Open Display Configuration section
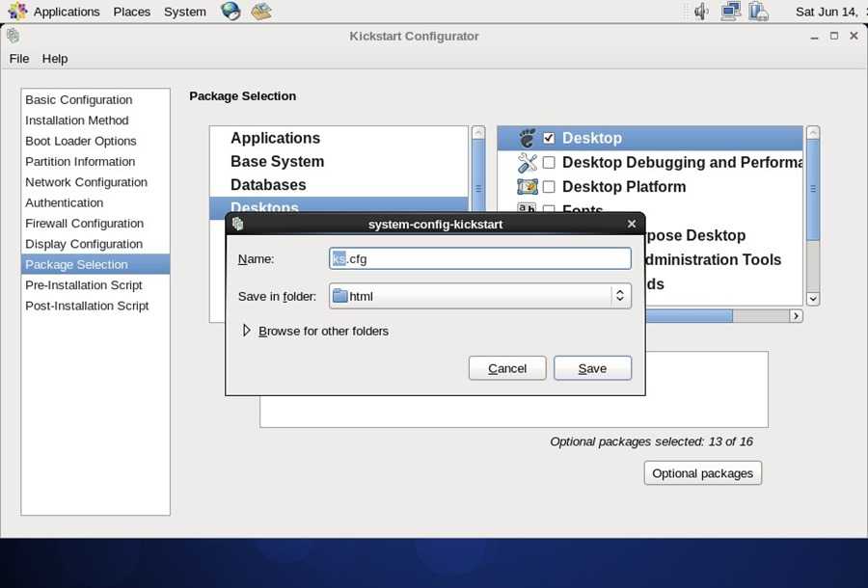The height and width of the screenshot is (588, 868). coord(95,244)
